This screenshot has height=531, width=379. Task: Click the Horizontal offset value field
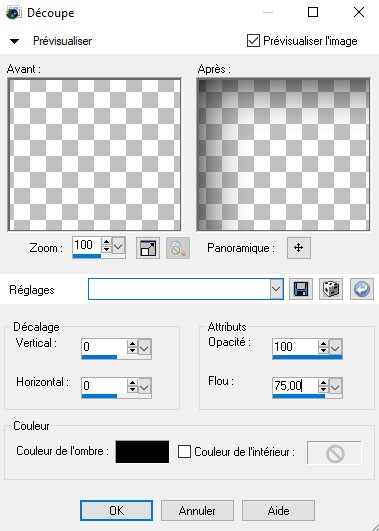[x=104, y=386]
